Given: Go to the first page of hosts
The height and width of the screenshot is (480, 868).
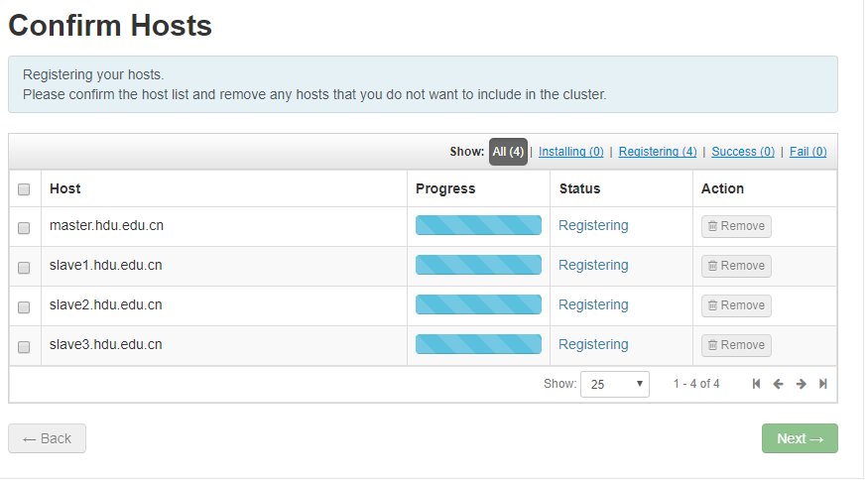Looking at the screenshot, I should pyautogui.click(x=756, y=384).
